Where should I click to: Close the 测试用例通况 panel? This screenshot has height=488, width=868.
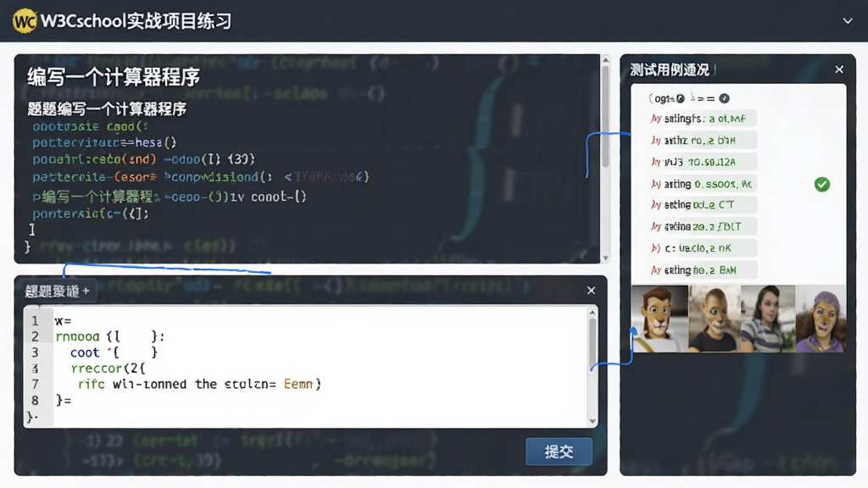tap(839, 69)
